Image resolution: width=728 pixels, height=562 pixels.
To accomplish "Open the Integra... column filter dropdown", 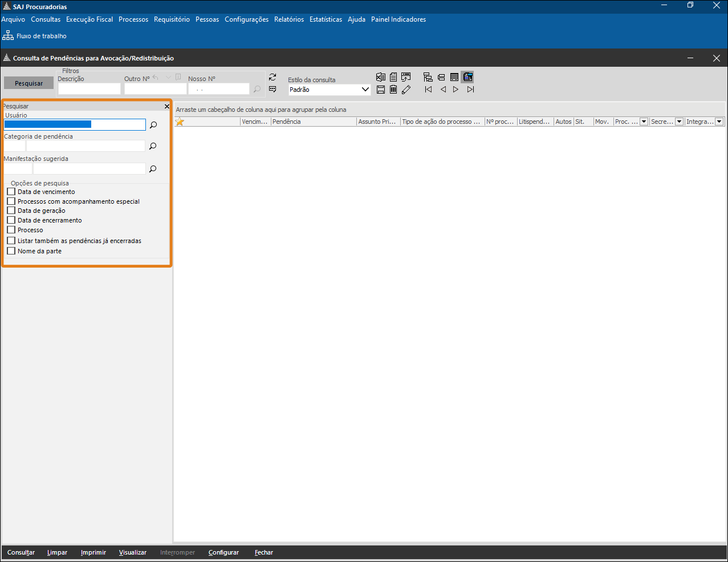I will coord(719,122).
